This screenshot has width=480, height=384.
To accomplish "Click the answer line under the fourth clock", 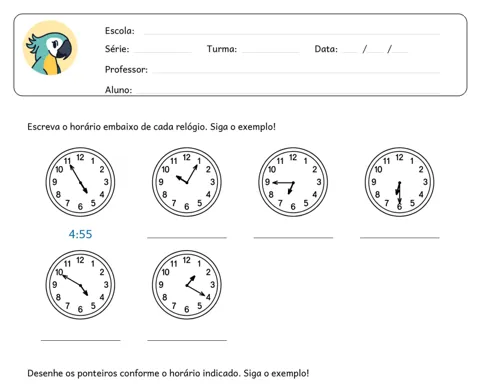I will point(400,238).
